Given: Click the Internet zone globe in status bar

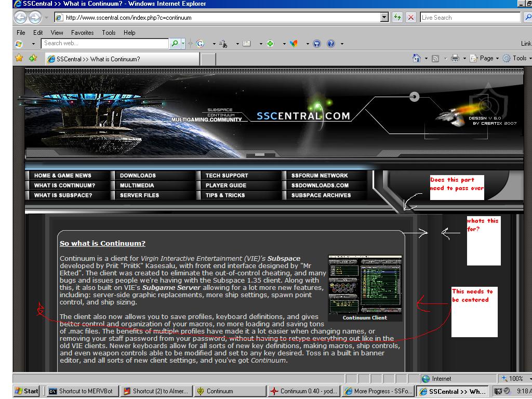Looking at the screenshot, I should pos(425,379).
